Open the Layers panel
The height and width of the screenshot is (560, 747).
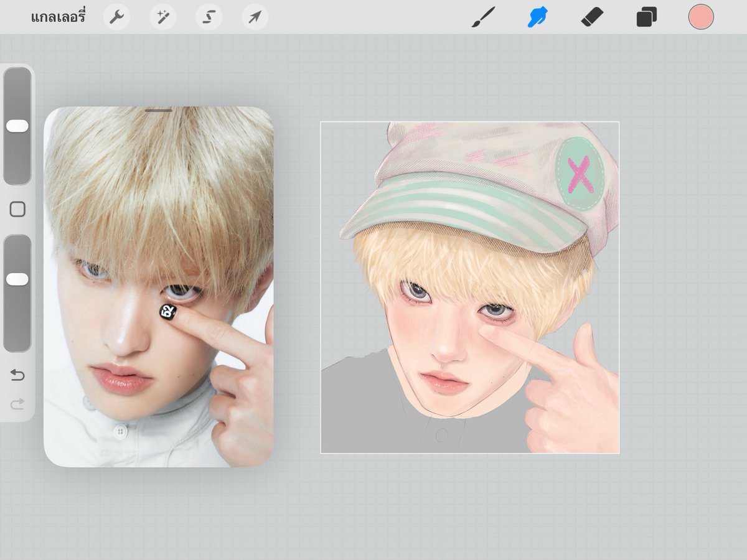646,17
